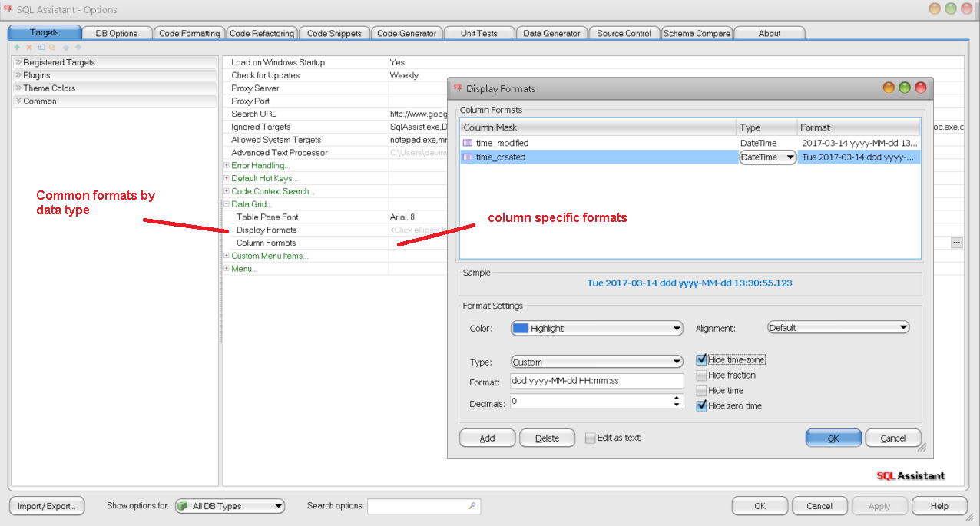Viewport: 980px width, 526px height.
Task: Decrease the Decimals value with down arrow
Action: tap(676, 405)
